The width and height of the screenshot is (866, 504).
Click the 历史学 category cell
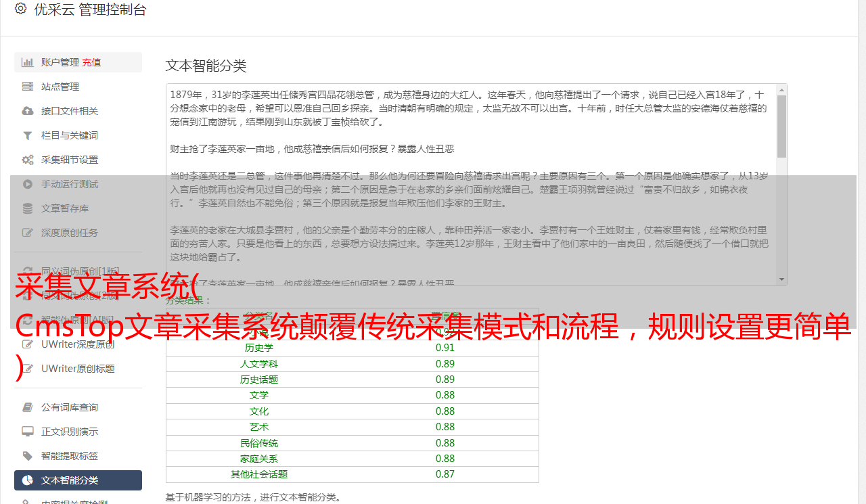[259, 348]
